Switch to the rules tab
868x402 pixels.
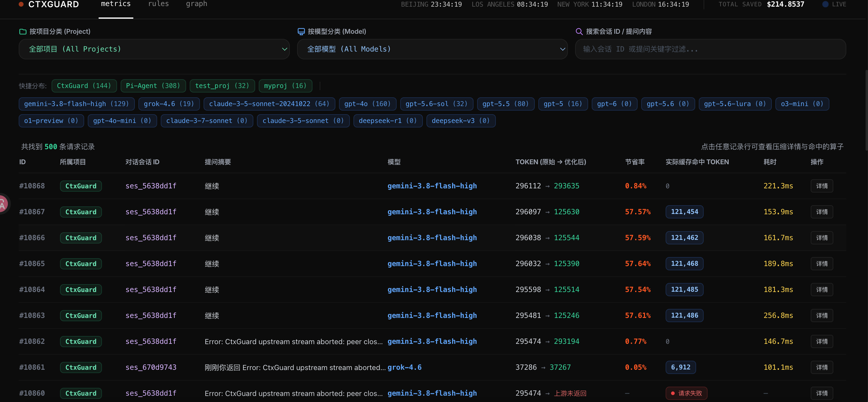point(158,4)
